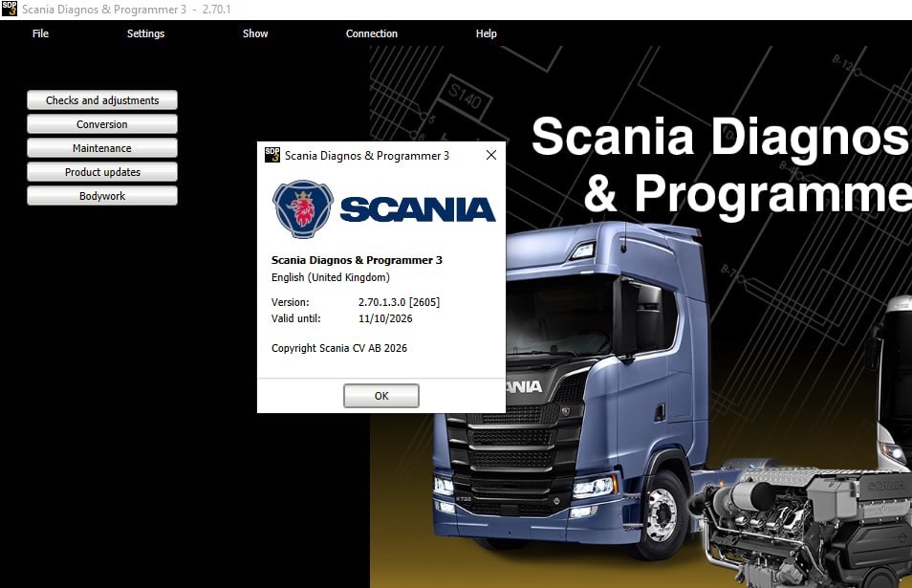This screenshot has height=588, width=912.
Task: Choose the Product updates button
Action: pyautogui.click(x=102, y=171)
